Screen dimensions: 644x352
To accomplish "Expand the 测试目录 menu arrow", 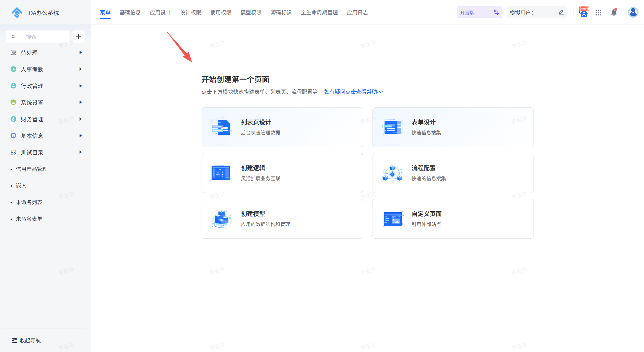I will click(81, 152).
